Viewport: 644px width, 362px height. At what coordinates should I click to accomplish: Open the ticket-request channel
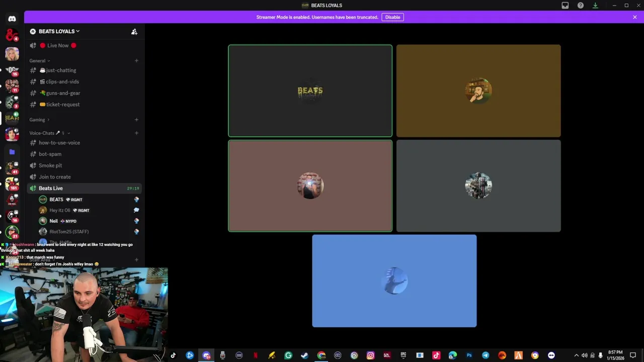[x=84, y=105]
